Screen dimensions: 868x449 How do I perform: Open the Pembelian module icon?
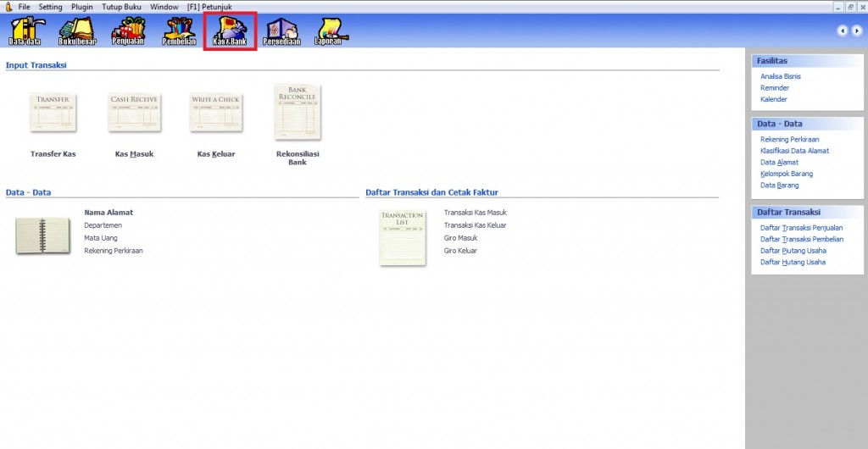click(179, 30)
